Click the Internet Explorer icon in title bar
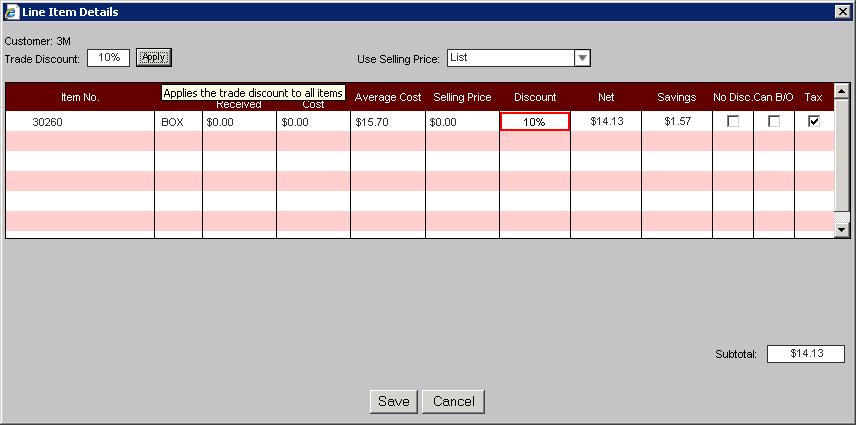This screenshot has width=856, height=425. 10,11
